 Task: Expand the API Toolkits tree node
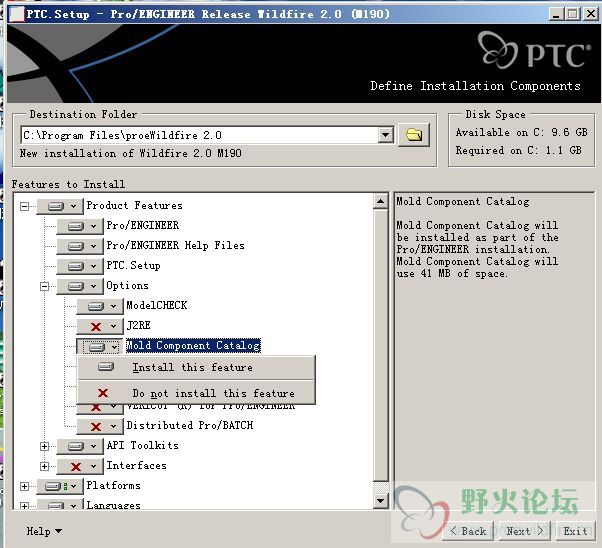[x=45, y=446]
